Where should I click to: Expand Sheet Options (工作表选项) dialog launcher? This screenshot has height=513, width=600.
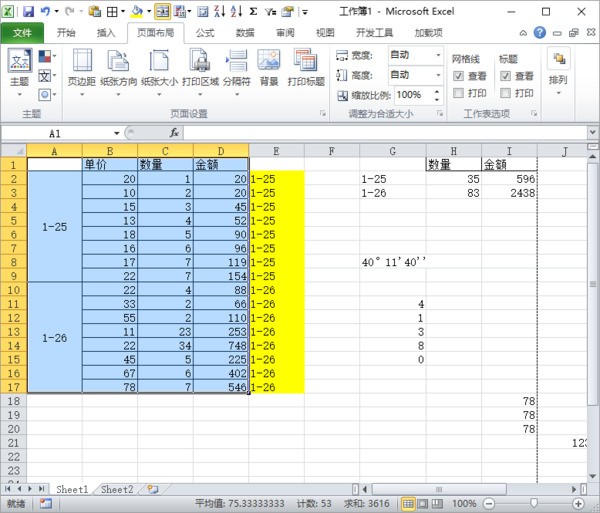(534, 113)
